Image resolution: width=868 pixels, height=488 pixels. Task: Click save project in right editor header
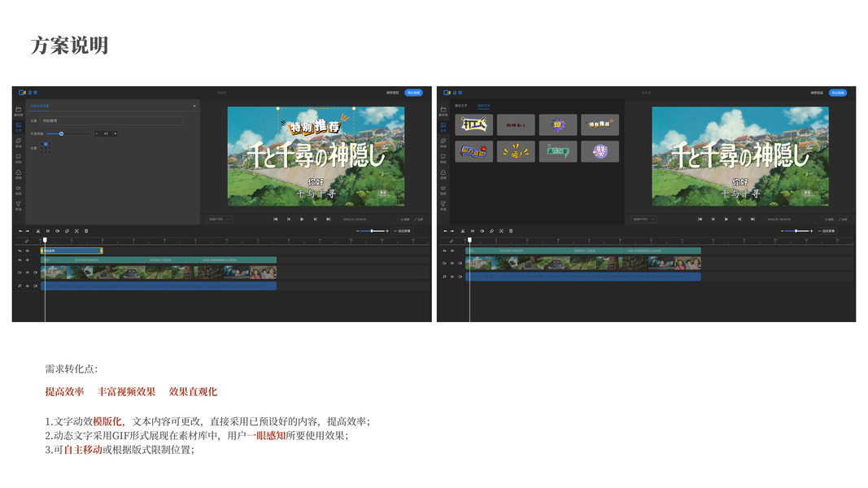click(x=817, y=93)
